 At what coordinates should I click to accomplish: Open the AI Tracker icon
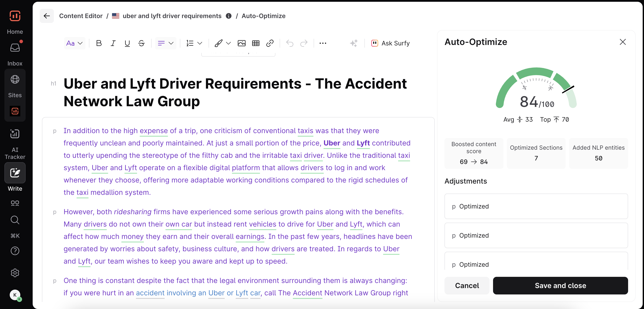pyautogui.click(x=15, y=134)
